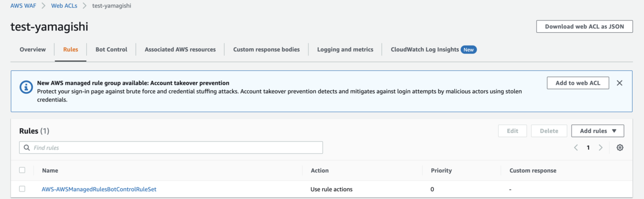The height and width of the screenshot is (199, 644).
Task: Open the rules table settings gear
Action: [620, 148]
